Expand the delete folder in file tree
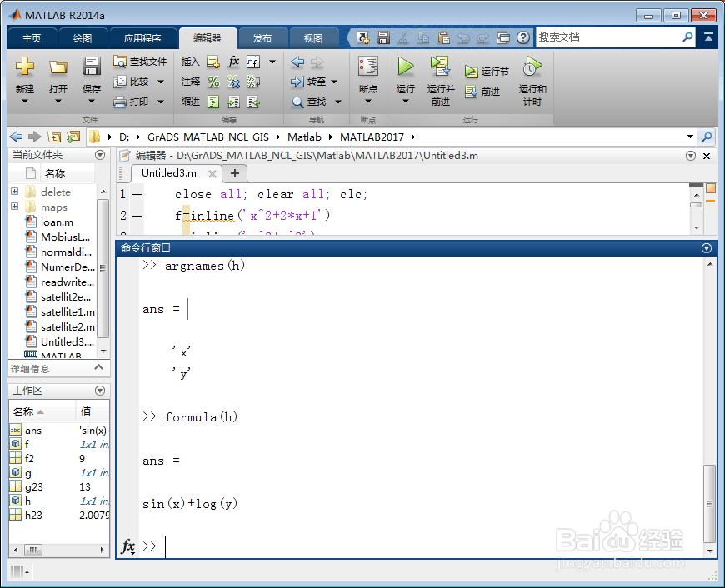 [15, 192]
